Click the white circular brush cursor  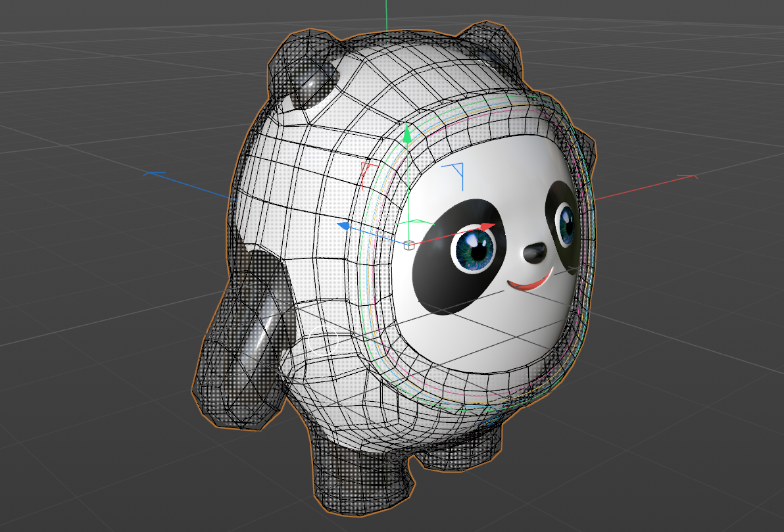click(323, 340)
